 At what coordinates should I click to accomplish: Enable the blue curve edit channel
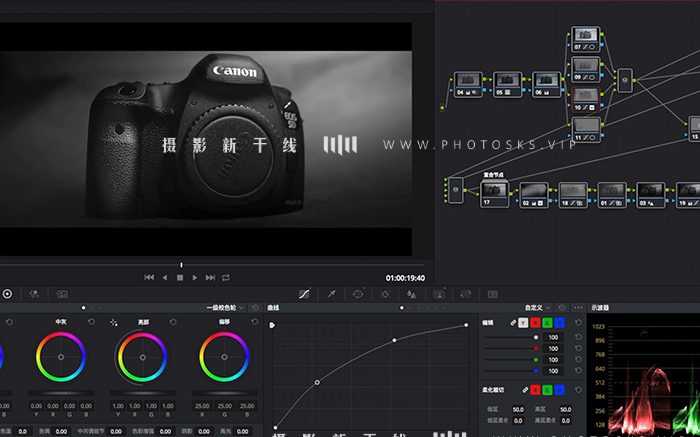(x=559, y=323)
